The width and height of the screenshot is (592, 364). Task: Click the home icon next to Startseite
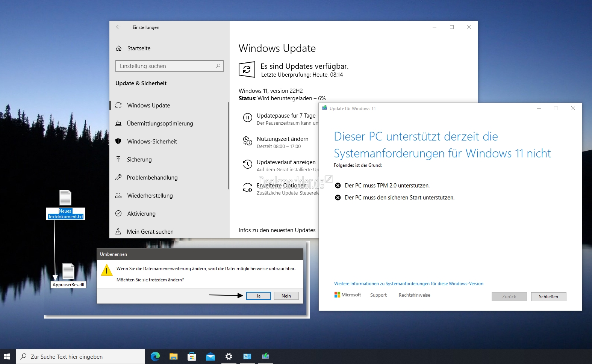119,48
